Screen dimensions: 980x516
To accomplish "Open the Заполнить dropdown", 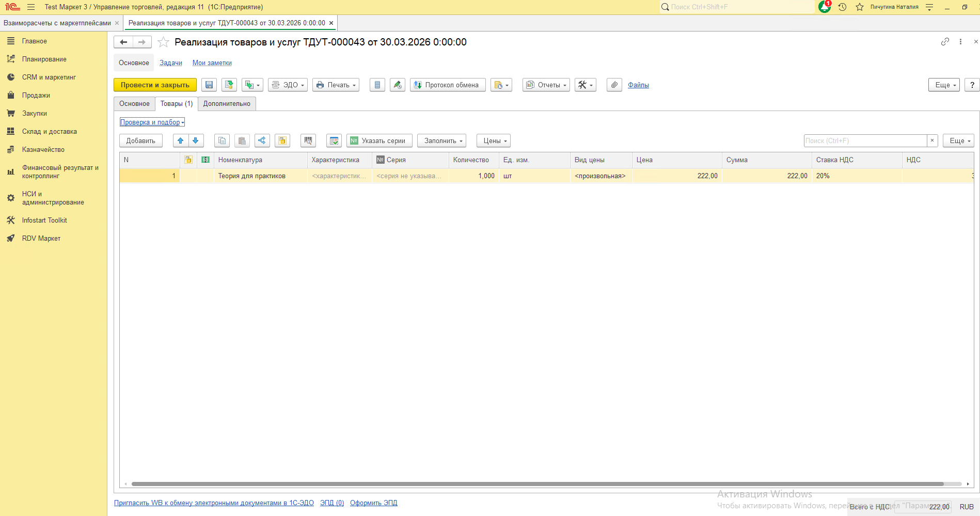I will coord(441,141).
